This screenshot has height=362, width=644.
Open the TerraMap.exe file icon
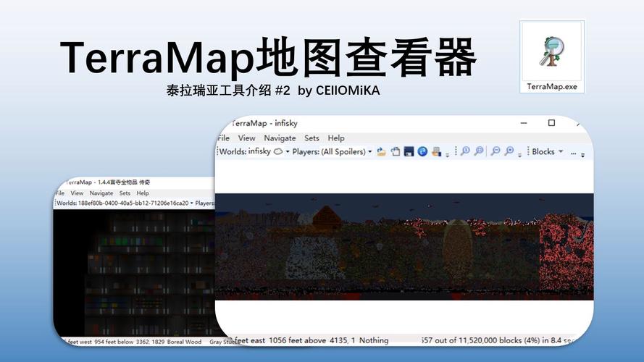click(x=551, y=57)
